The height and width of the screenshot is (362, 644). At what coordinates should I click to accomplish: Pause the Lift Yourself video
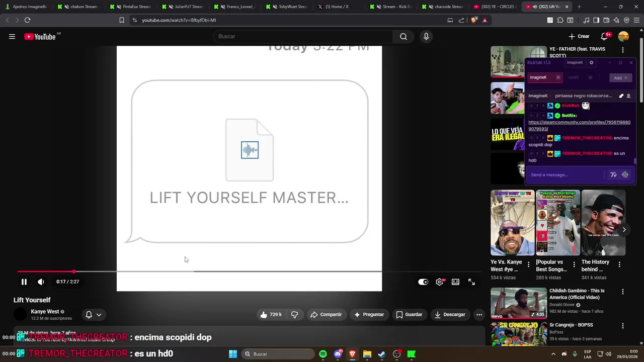point(24,282)
